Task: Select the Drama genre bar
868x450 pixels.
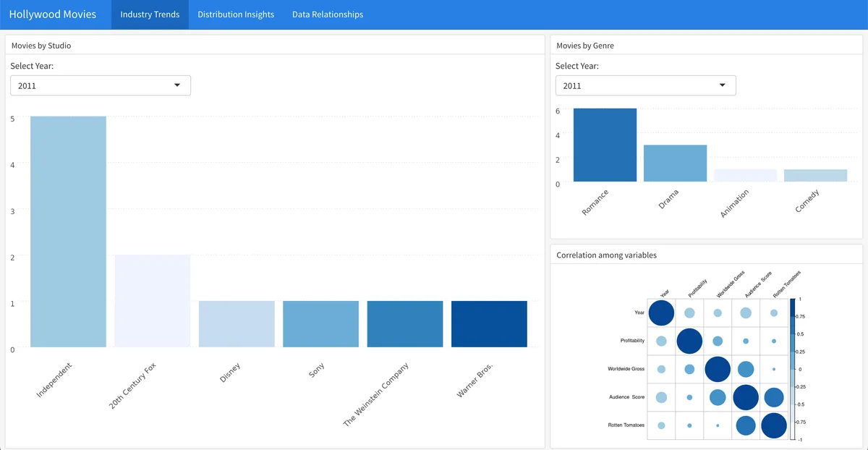Action: (675, 164)
